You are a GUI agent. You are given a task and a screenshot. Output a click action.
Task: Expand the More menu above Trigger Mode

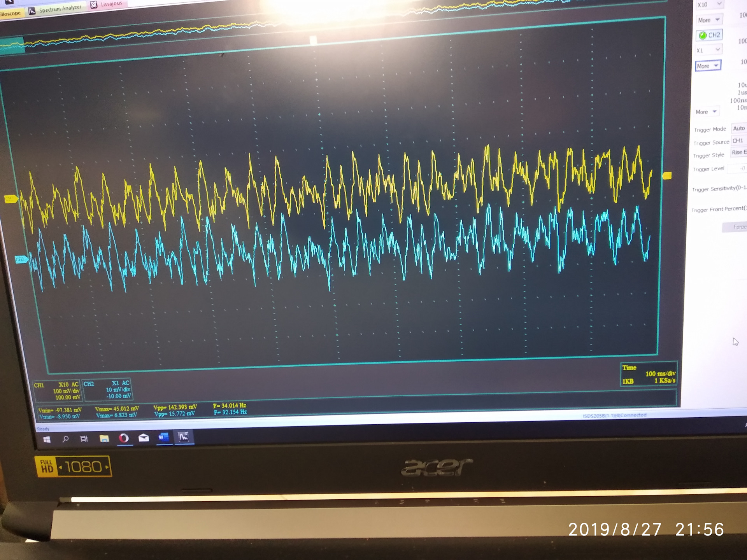707,112
